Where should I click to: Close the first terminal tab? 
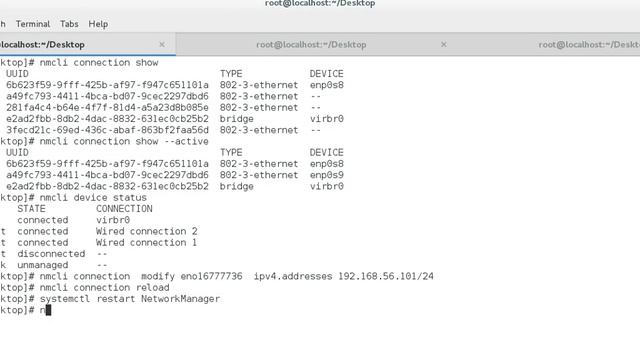(x=162, y=44)
